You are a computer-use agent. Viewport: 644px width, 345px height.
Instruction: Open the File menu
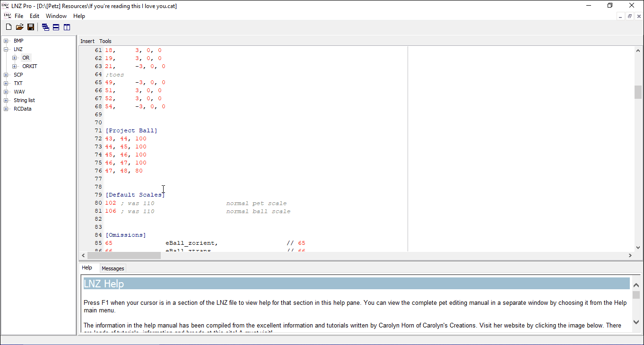[x=19, y=16]
